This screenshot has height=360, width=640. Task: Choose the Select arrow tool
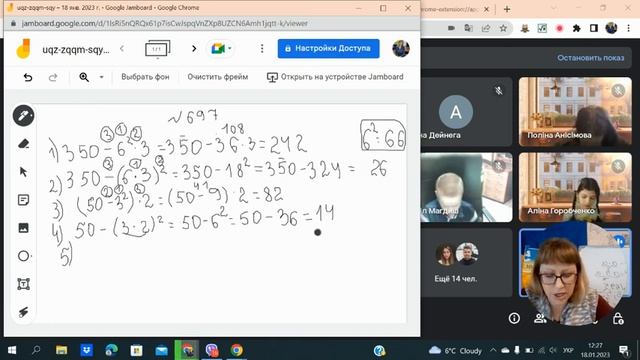point(23,172)
